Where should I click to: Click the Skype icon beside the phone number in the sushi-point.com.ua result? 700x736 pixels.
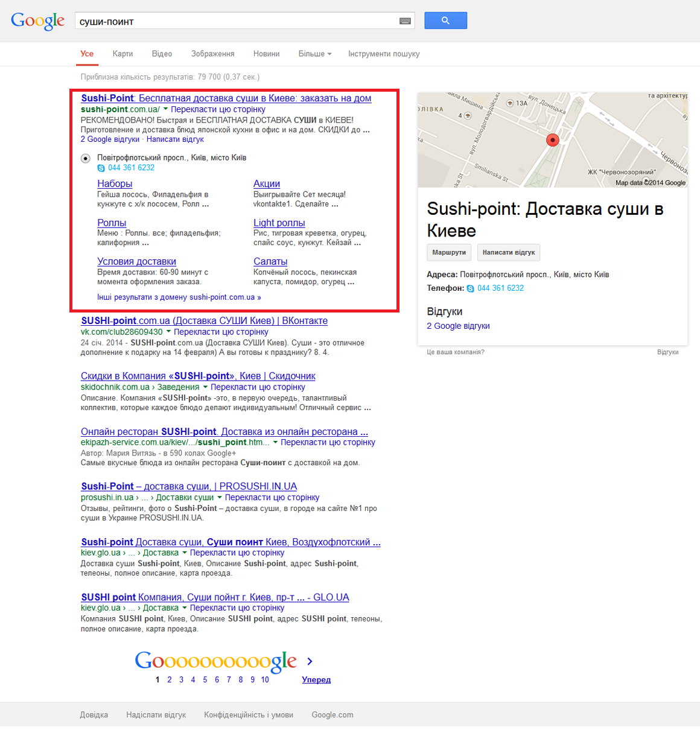(x=101, y=168)
